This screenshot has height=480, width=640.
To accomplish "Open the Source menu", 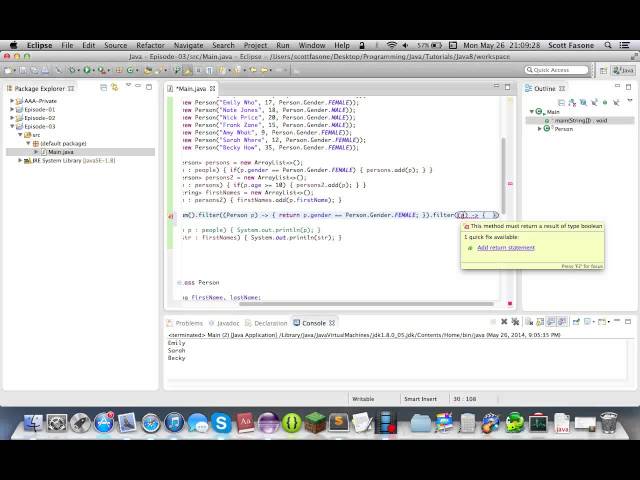I will (x=116, y=45).
